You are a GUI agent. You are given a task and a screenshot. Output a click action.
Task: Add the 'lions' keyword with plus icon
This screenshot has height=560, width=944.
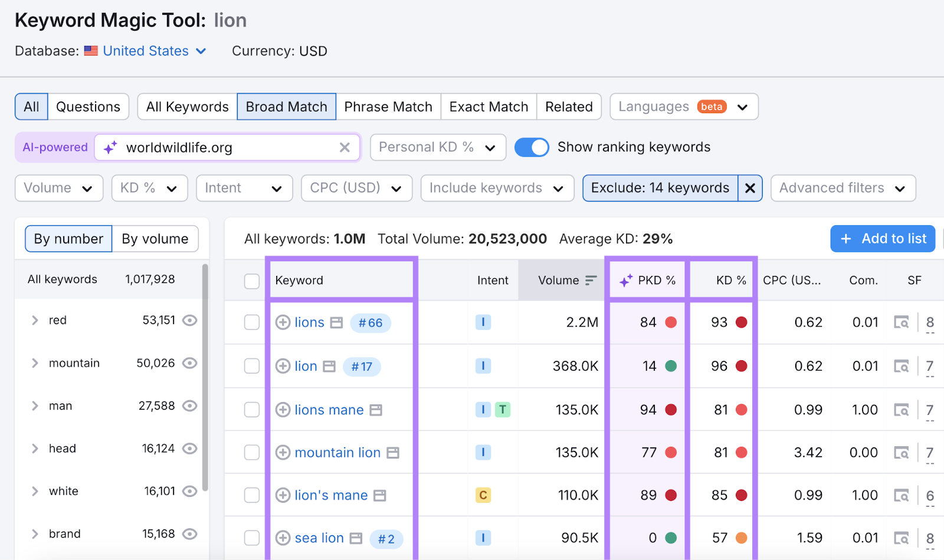click(x=283, y=322)
